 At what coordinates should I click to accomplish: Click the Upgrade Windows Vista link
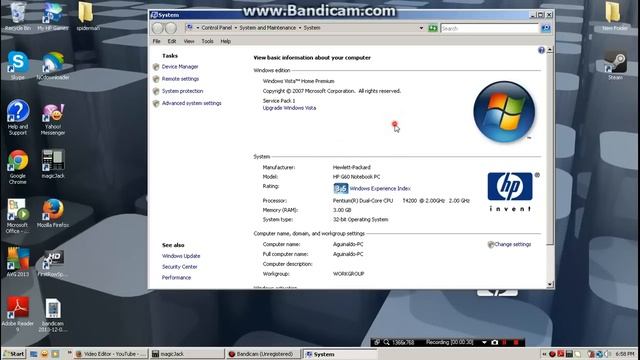click(x=289, y=108)
